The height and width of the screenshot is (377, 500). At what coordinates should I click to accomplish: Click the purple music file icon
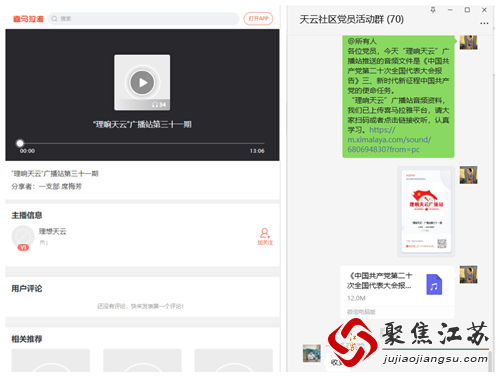(434, 284)
